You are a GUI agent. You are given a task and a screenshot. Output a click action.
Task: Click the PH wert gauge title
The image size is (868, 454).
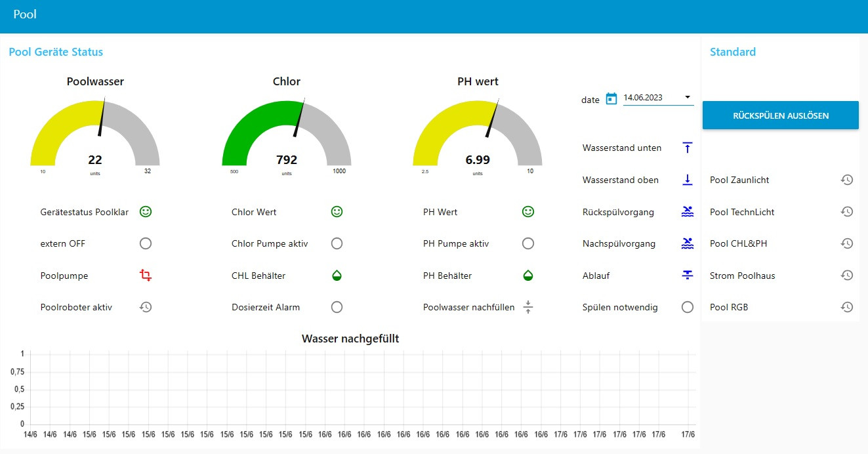click(x=478, y=81)
